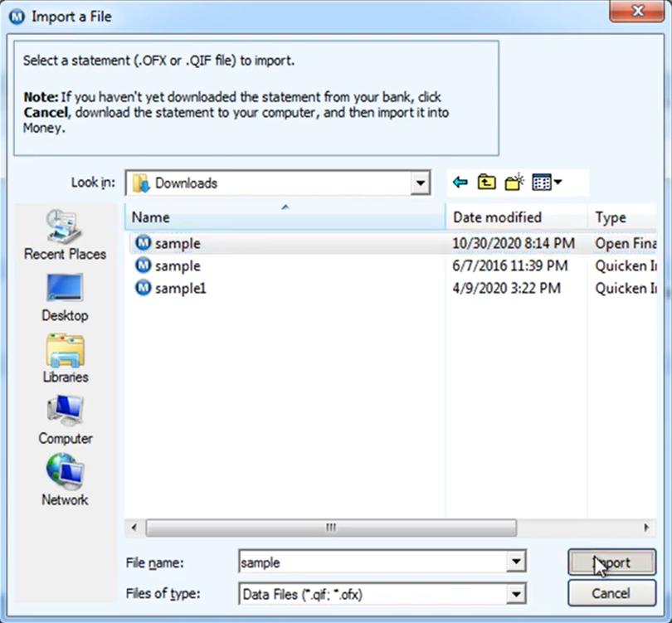This screenshot has height=623, width=672.
Task: Click the Money icon beside sample1
Action: [x=144, y=288]
